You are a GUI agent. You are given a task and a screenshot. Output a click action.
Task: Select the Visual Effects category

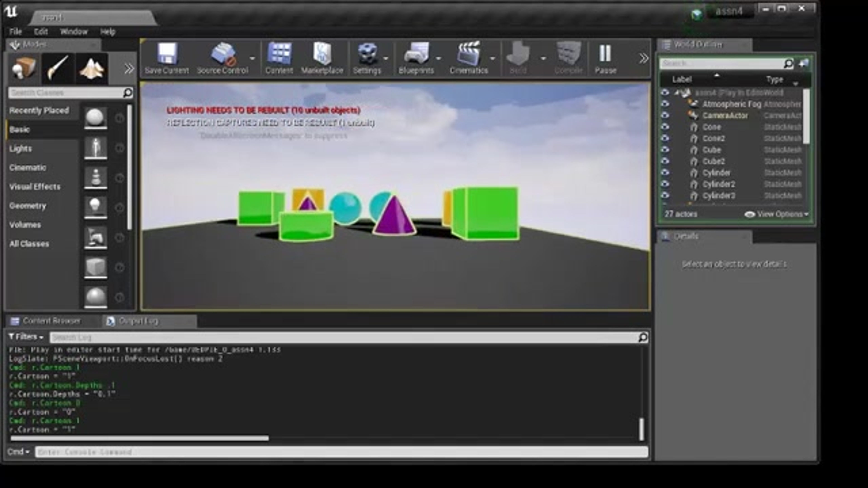35,187
